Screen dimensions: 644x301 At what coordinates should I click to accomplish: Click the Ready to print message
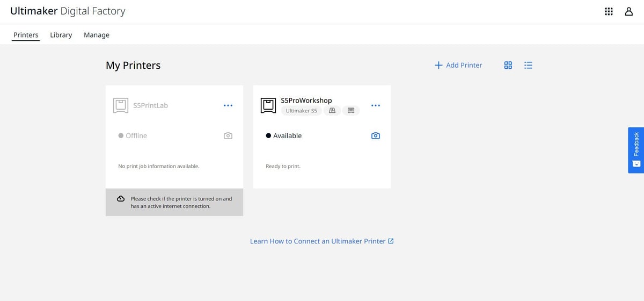[283, 166]
